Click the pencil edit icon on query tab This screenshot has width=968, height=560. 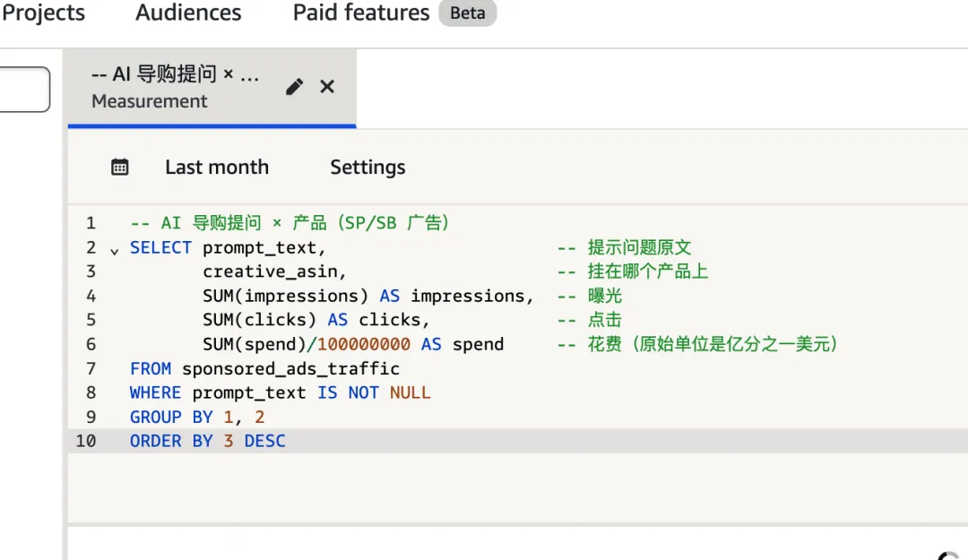[x=295, y=86]
